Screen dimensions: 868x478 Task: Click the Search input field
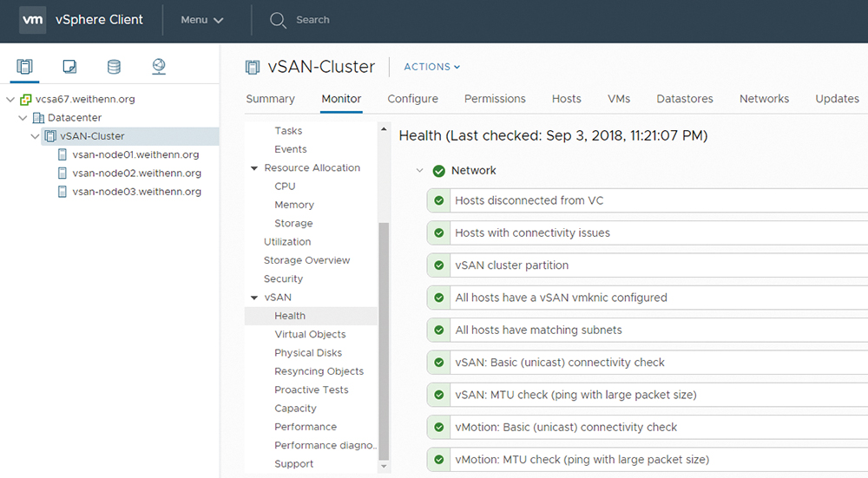[312, 21]
